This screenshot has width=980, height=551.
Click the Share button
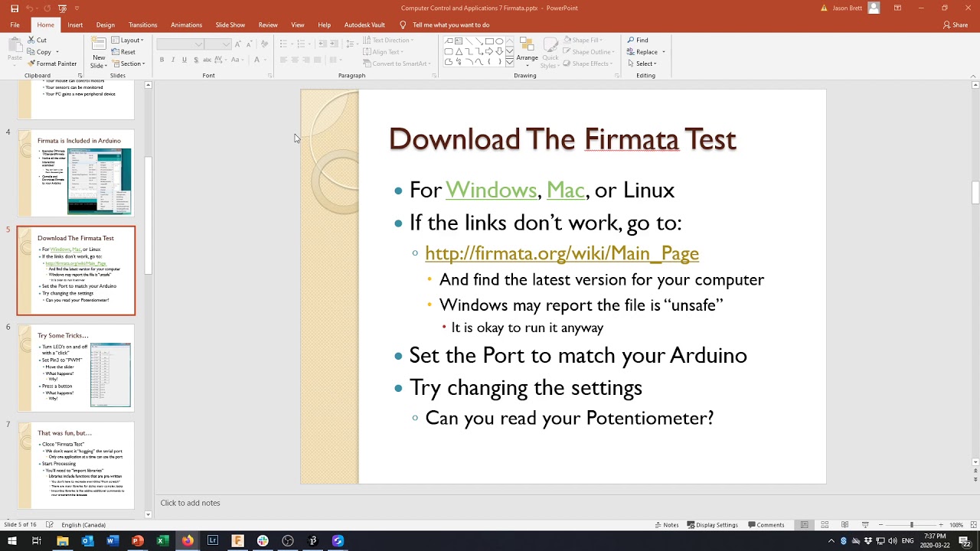pyautogui.click(x=955, y=24)
